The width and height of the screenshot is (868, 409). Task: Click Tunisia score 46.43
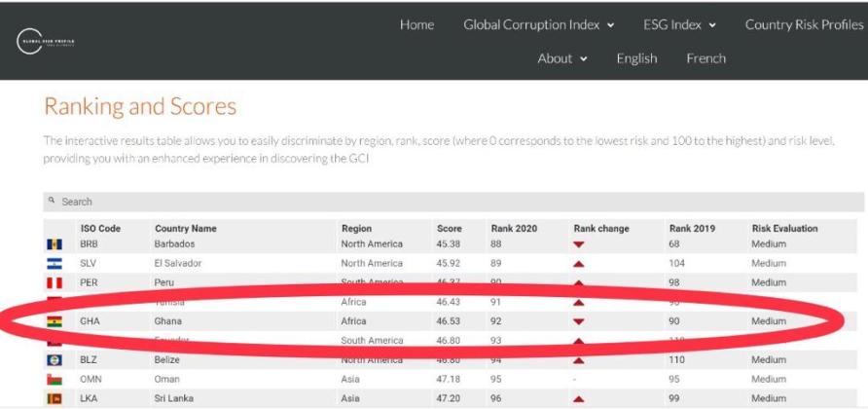pyautogui.click(x=448, y=302)
